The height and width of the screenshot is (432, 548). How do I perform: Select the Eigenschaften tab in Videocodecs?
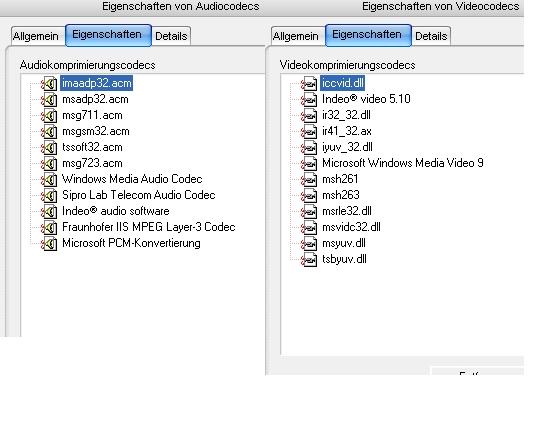pyautogui.click(x=367, y=35)
